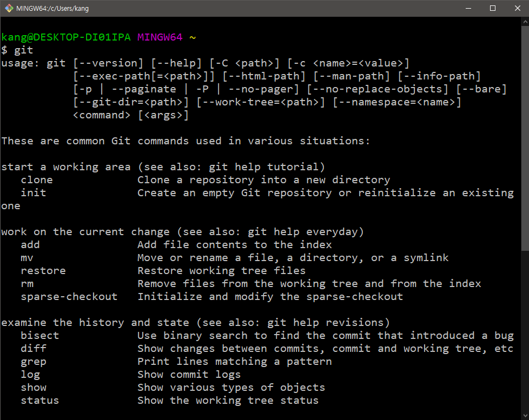Click the '[--version]' option text

pyautogui.click(x=108, y=63)
